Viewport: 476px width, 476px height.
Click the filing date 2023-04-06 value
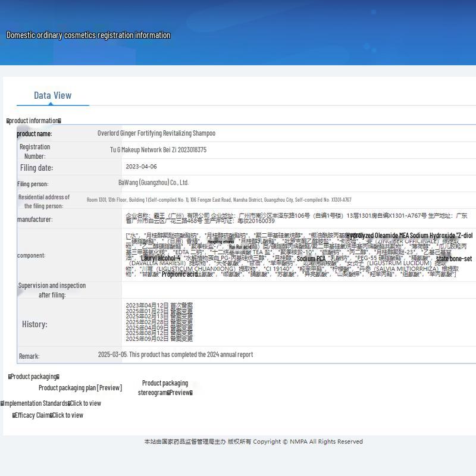[141, 167]
